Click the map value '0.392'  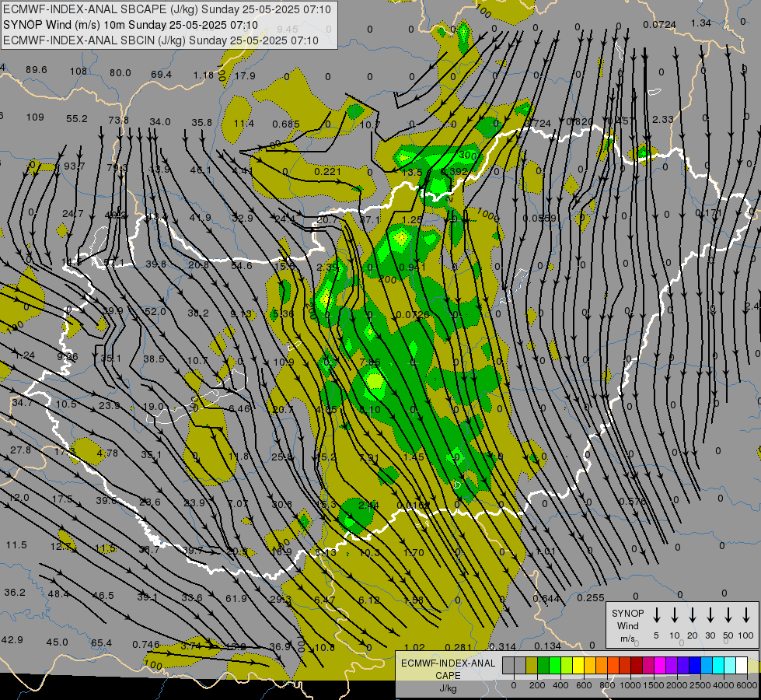pyautogui.click(x=453, y=171)
